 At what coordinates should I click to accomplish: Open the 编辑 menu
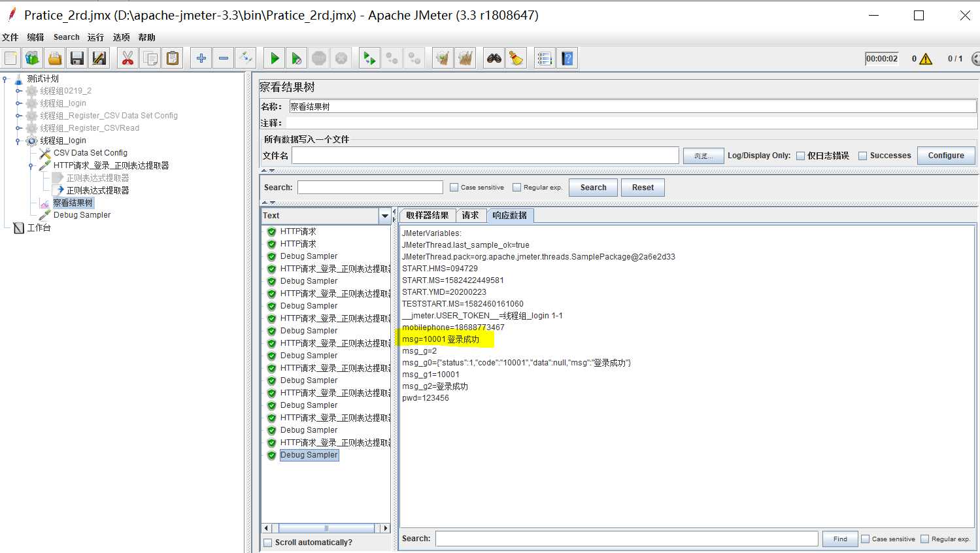point(35,37)
